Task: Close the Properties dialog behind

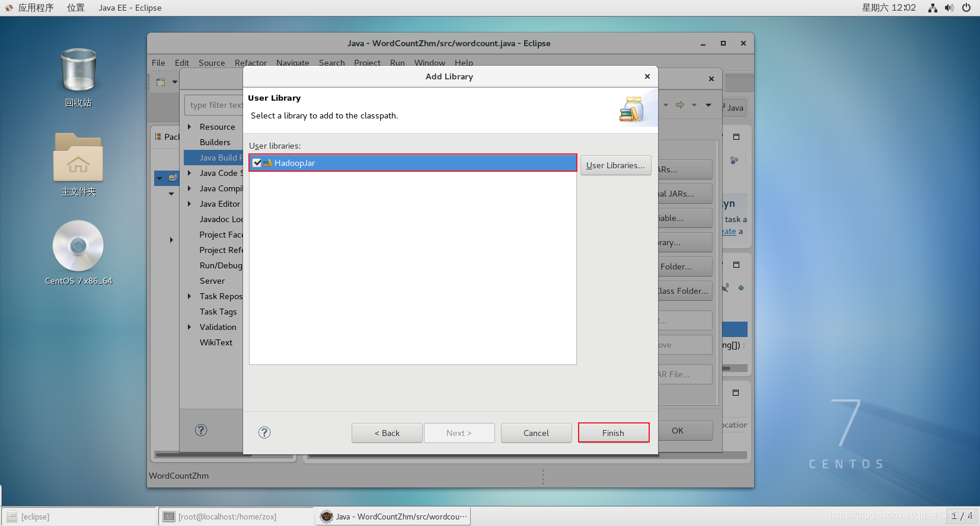Action: pos(711,79)
